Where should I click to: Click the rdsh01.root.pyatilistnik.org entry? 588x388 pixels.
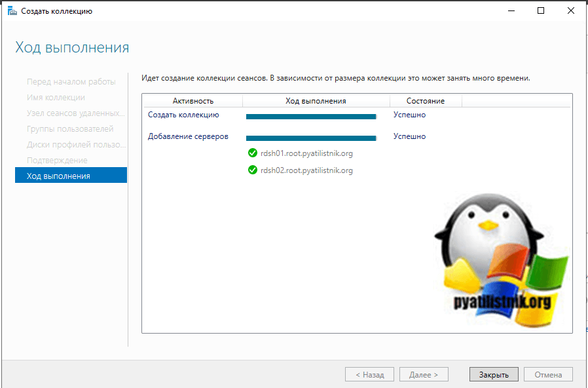pyautogui.click(x=306, y=153)
